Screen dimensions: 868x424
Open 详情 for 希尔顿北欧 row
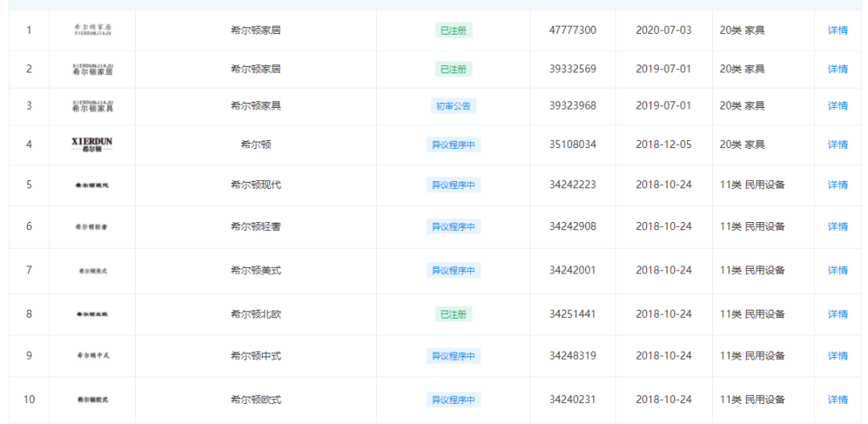coord(837,315)
